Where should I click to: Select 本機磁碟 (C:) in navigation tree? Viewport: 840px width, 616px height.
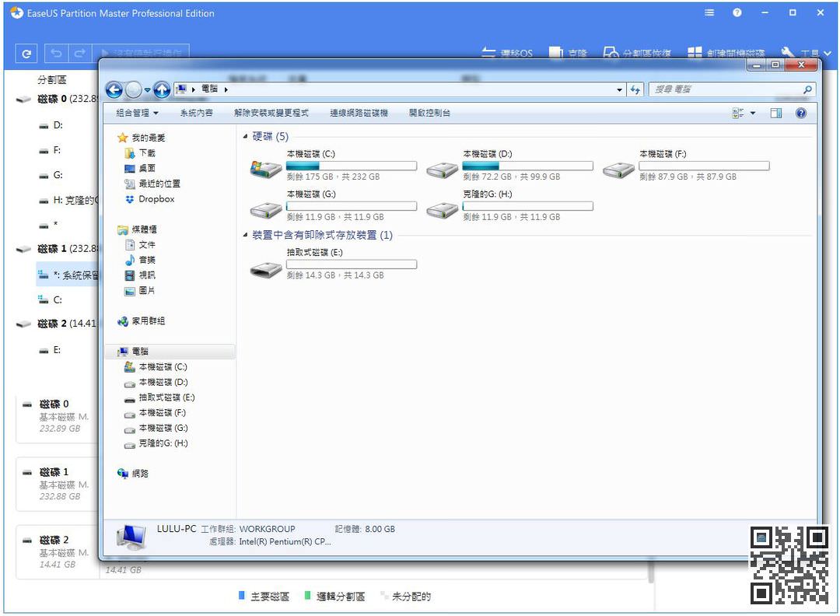156,367
